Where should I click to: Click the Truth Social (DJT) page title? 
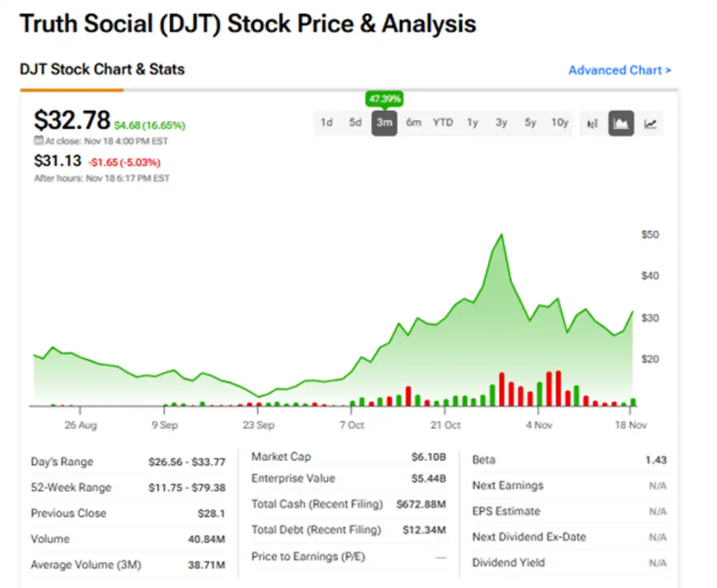[x=248, y=24]
